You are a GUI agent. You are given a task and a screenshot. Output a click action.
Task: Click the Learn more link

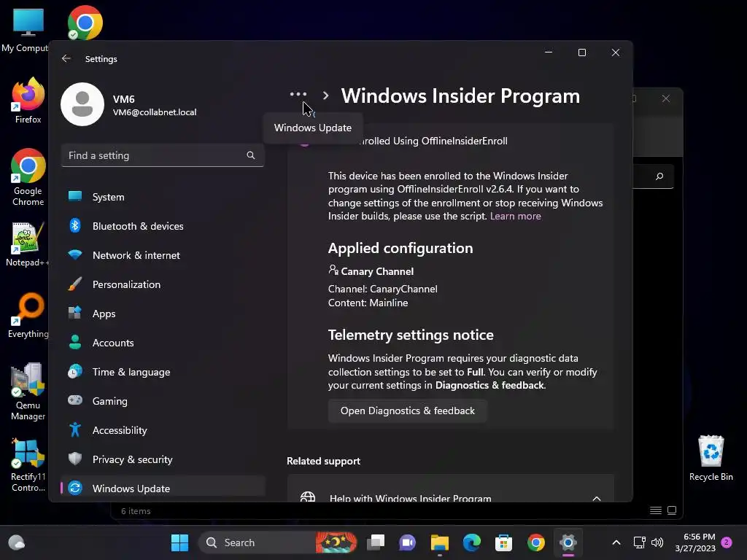[516, 216]
